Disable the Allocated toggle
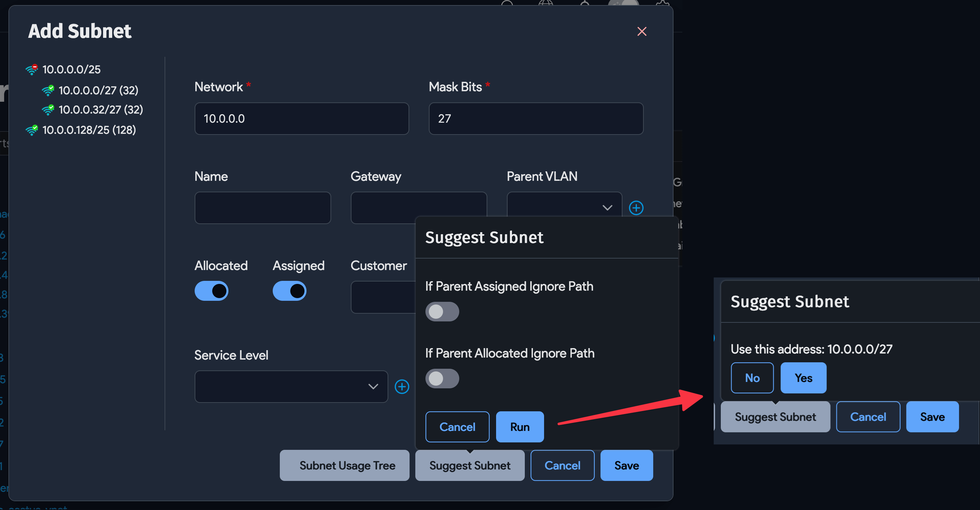Screen dimensions: 980x510 pyautogui.click(x=212, y=291)
